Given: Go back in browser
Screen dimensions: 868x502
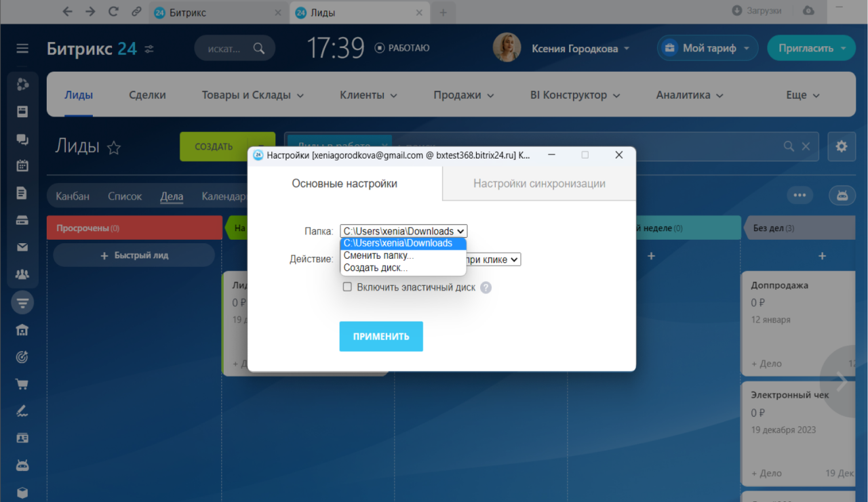Looking at the screenshot, I should click(66, 12).
